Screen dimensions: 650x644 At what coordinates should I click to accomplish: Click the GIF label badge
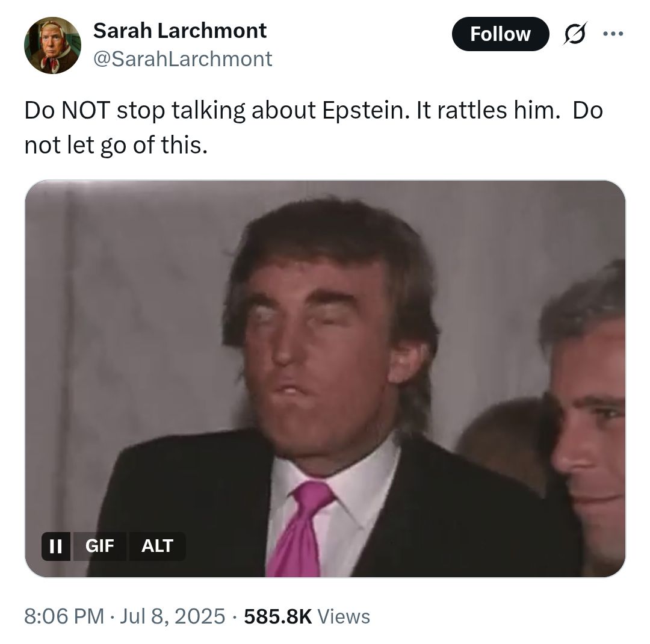(x=99, y=546)
